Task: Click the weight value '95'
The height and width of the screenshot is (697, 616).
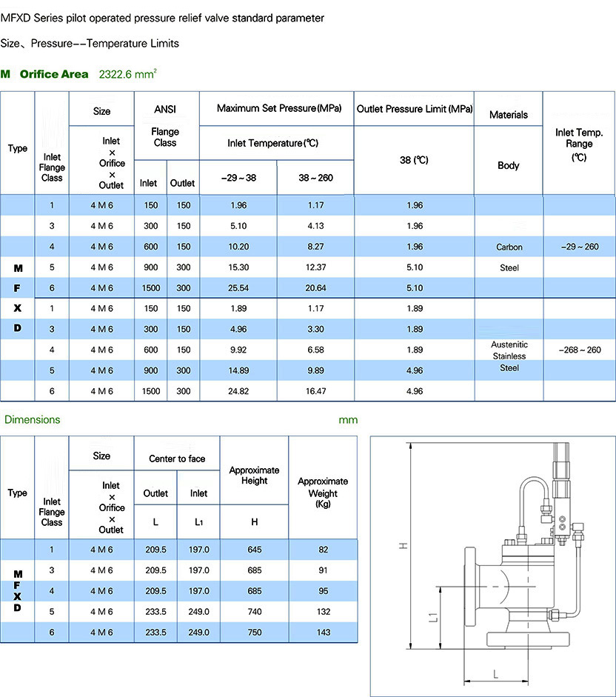Action: (x=323, y=591)
